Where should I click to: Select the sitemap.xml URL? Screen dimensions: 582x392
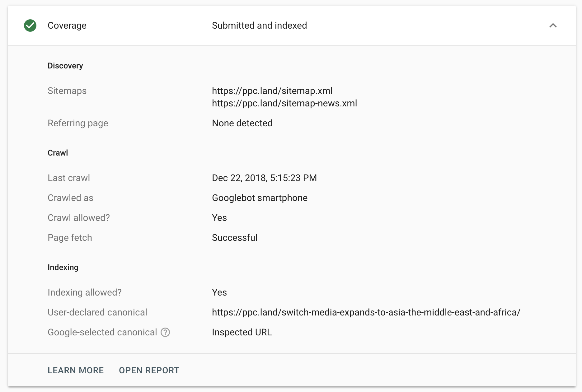click(272, 91)
